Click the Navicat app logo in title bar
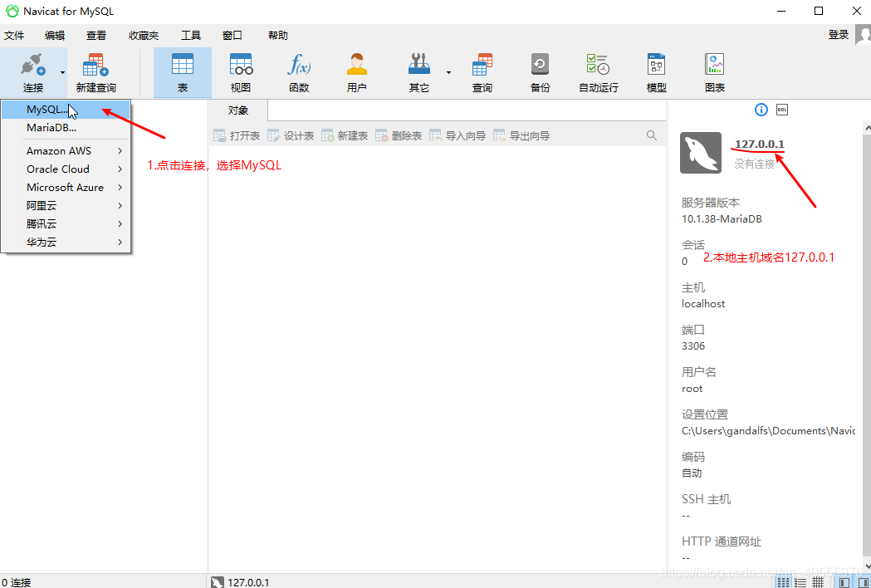Image resolution: width=871 pixels, height=588 pixels. 12,11
